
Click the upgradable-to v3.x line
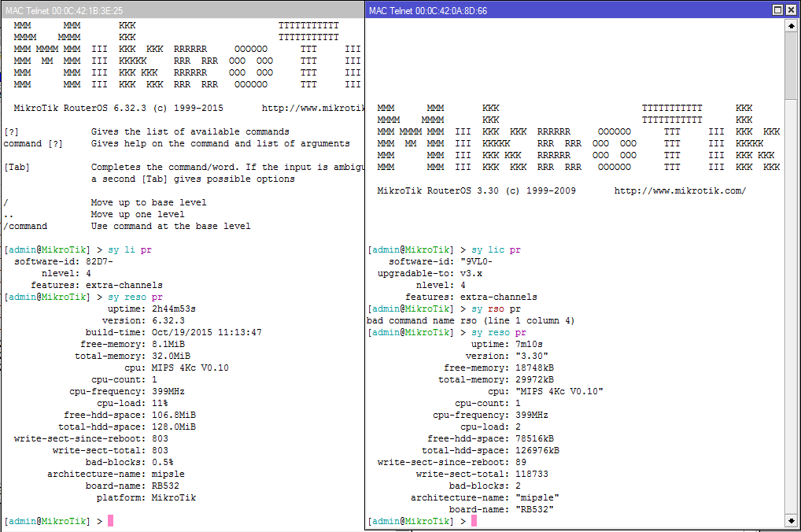tap(430, 273)
